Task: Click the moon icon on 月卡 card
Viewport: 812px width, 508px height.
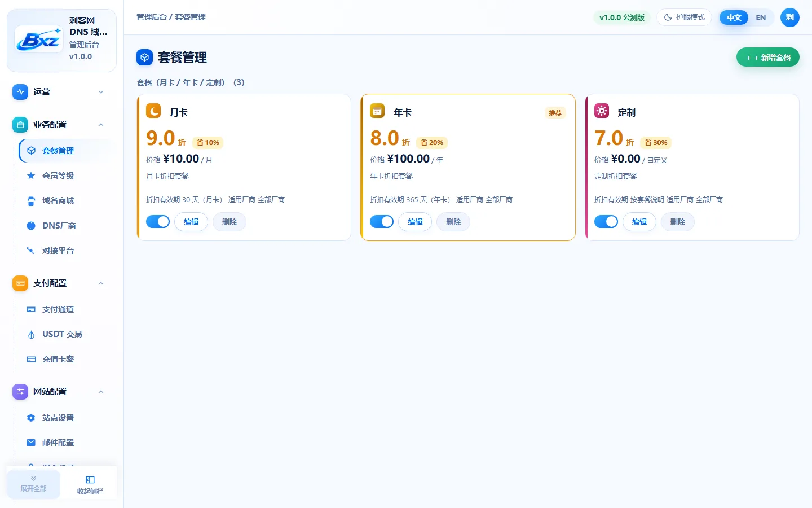Action: (x=153, y=111)
